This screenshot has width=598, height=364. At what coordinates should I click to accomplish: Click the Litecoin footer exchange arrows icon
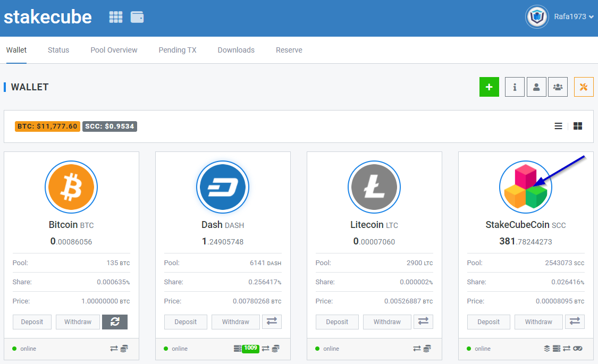click(417, 349)
